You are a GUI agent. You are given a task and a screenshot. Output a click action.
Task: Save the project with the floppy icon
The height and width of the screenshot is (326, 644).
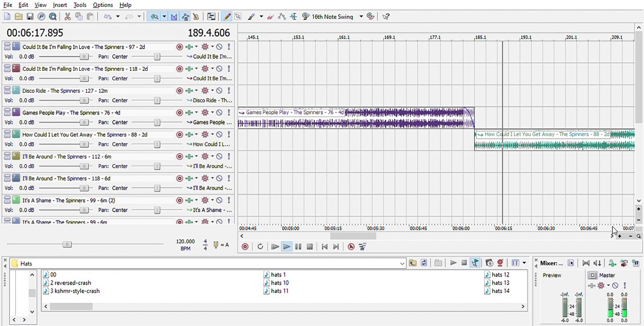[x=30, y=17]
